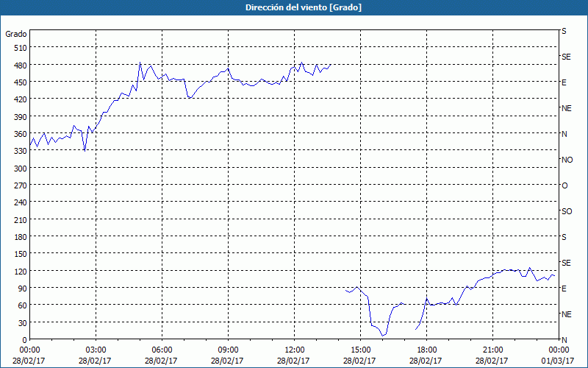Select the 480 degree axis value
Image resolution: width=588 pixels, height=368 pixels.
coord(21,66)
